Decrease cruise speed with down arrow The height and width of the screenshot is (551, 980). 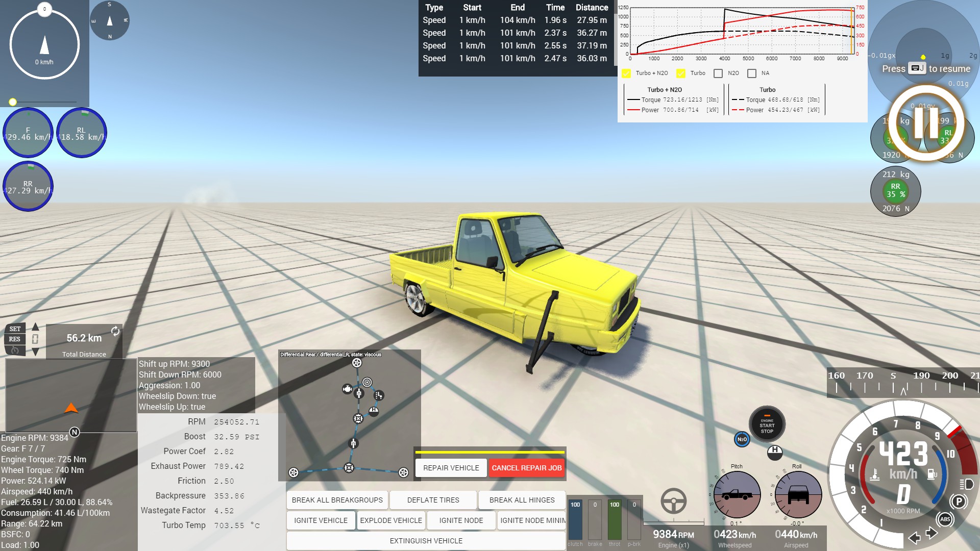35,352
